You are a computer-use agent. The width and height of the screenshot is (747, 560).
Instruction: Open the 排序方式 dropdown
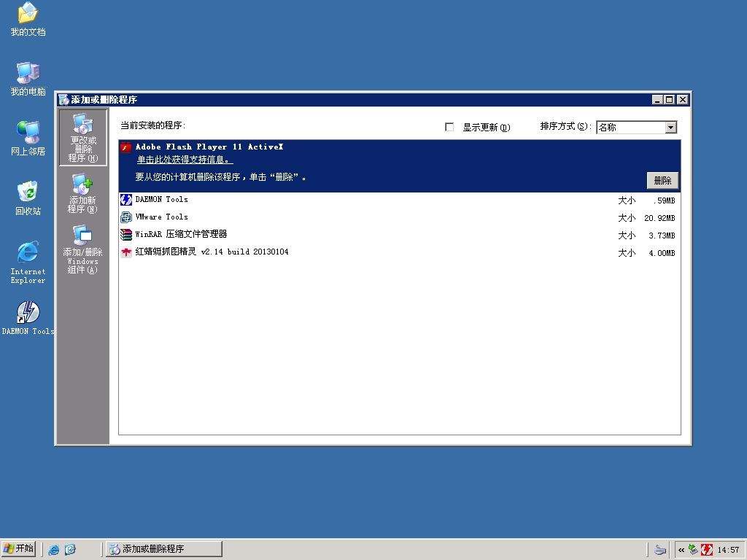click(671, 127)
